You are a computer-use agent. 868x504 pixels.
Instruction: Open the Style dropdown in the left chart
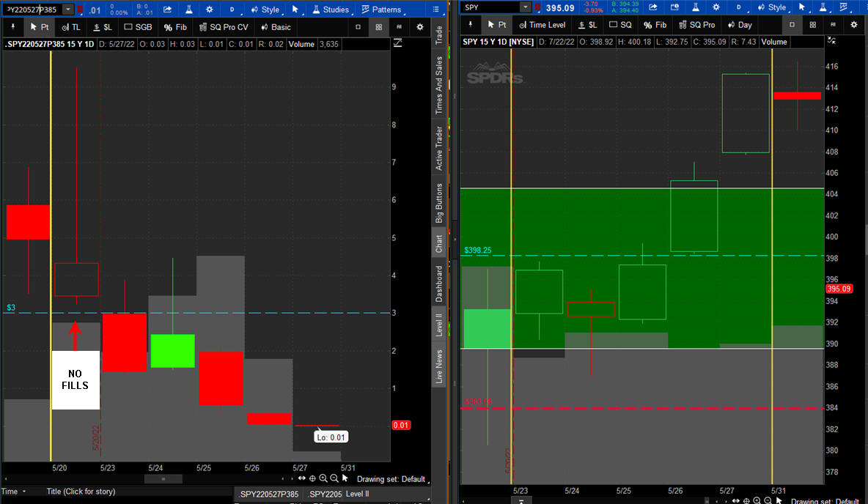[x=265, y=10]
